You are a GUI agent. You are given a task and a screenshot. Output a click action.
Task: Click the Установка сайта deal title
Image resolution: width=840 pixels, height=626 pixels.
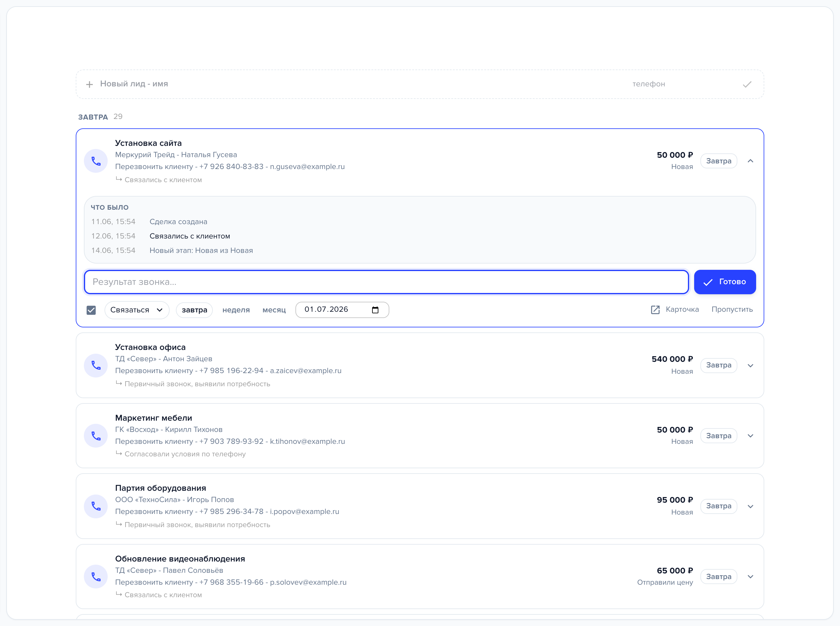[x=148, y=143]
